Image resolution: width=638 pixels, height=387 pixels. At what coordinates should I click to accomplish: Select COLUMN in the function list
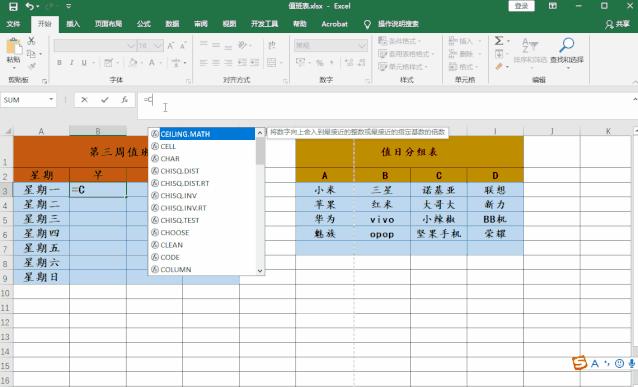[x=203, y=269]
